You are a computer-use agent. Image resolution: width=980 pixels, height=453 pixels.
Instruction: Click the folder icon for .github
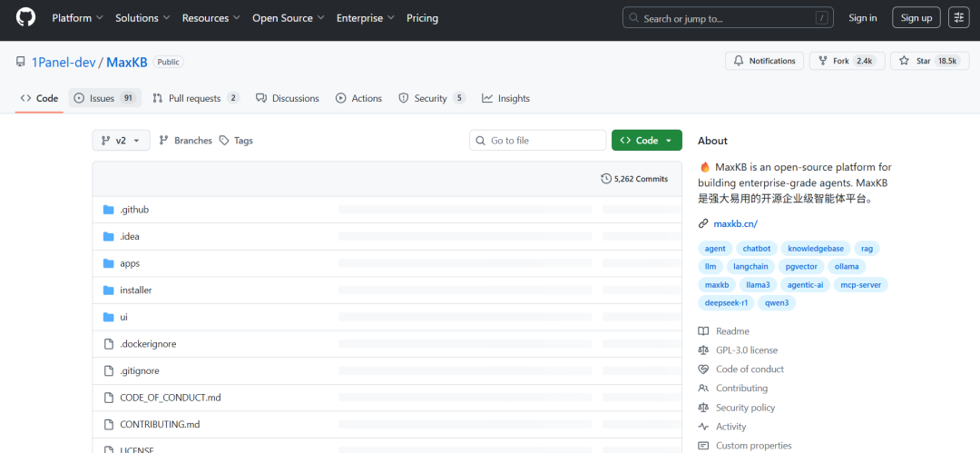108,210
